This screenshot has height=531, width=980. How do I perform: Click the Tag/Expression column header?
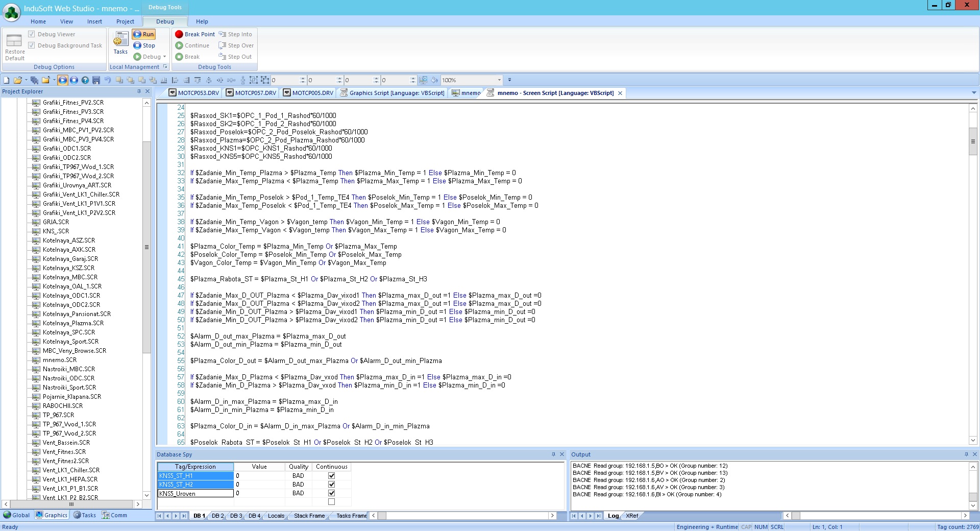[195, 467]
